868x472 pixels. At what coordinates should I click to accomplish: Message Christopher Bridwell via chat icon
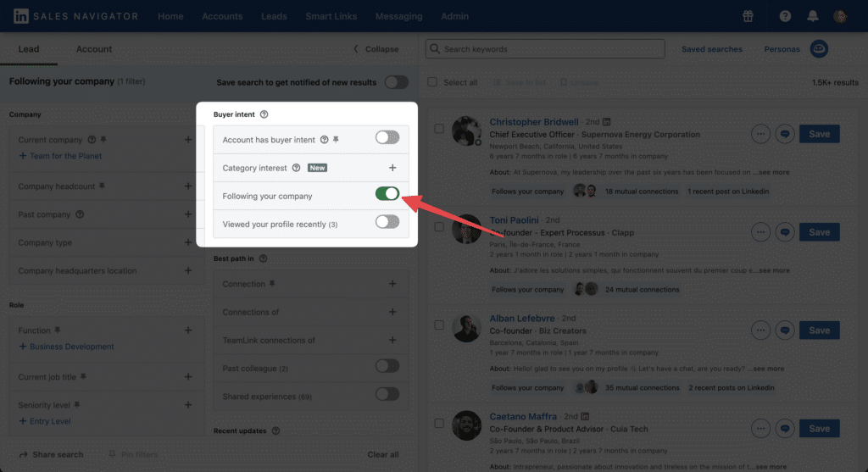tap(785, 134)
